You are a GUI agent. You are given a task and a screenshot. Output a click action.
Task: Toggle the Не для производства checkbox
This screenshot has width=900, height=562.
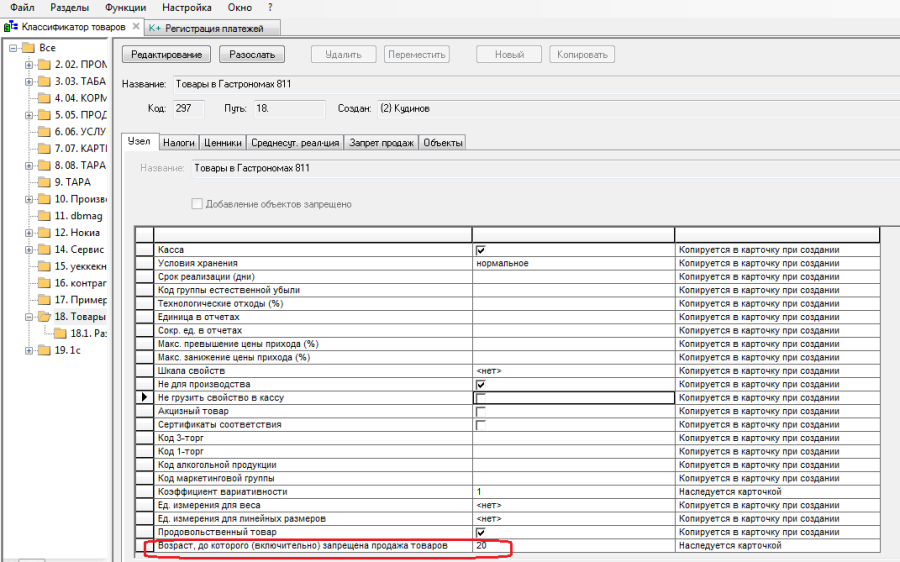pos(481,385)
